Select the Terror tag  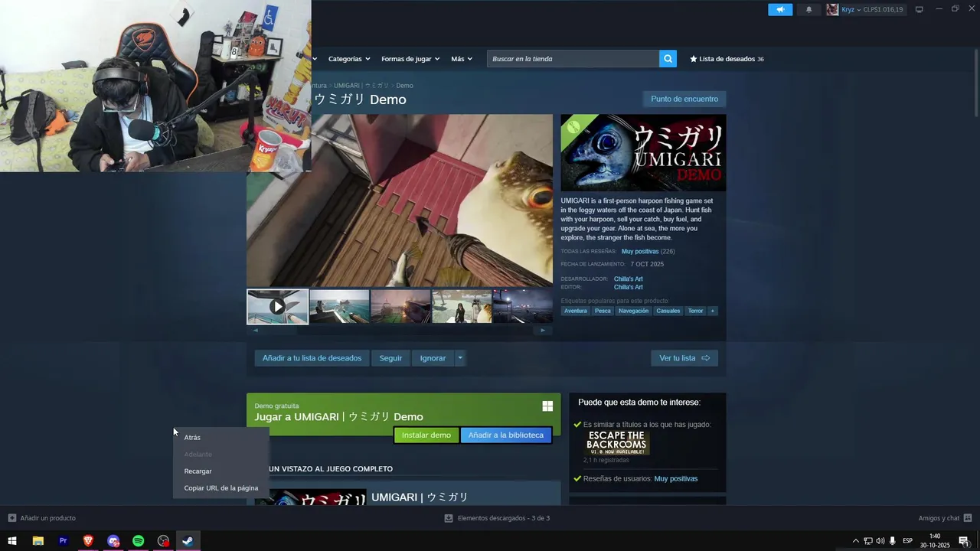[695, 311]
